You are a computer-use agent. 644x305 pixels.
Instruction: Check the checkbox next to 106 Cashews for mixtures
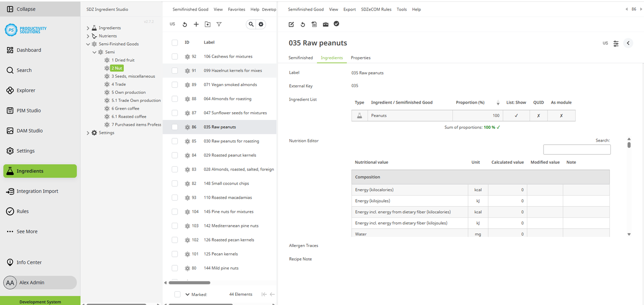(175, 56)
